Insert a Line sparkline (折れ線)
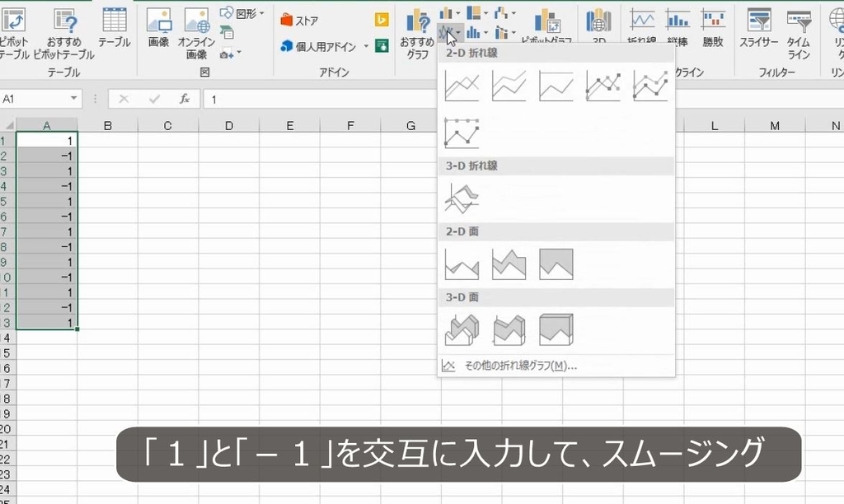The image size is (844, 504). point(642,27)
